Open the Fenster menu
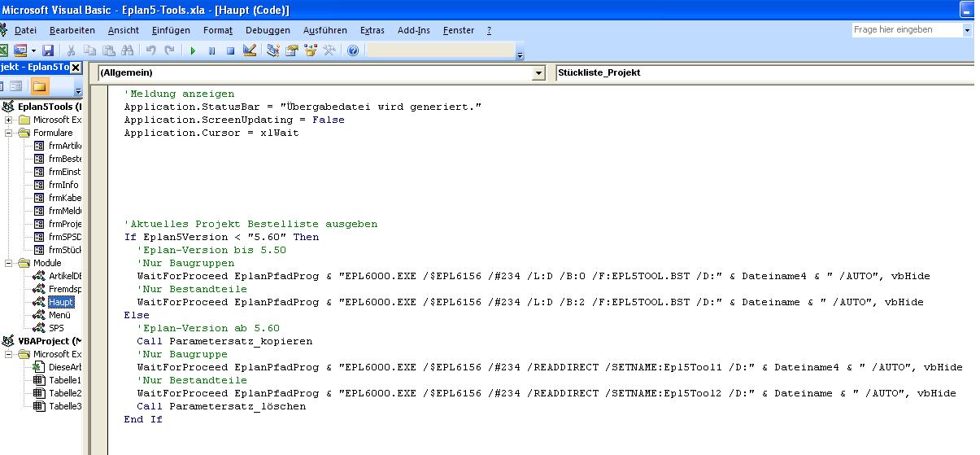980x455 pixels. point(459,30)
